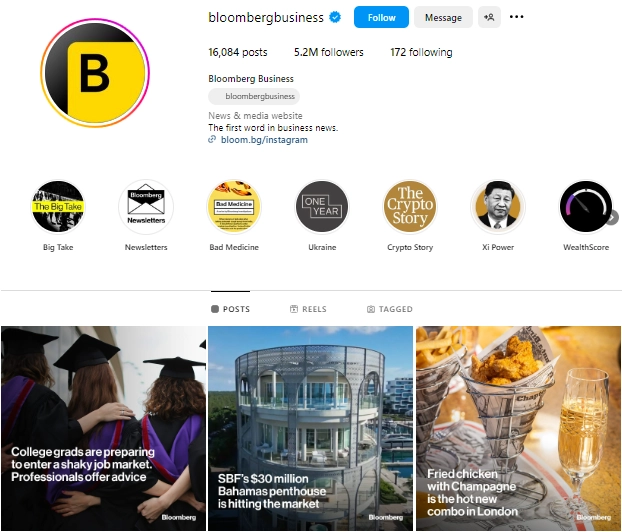The width and height of the screenshot is (622, 532).
Task: Show more highlights with next arrow
Action: coord(612,217)
